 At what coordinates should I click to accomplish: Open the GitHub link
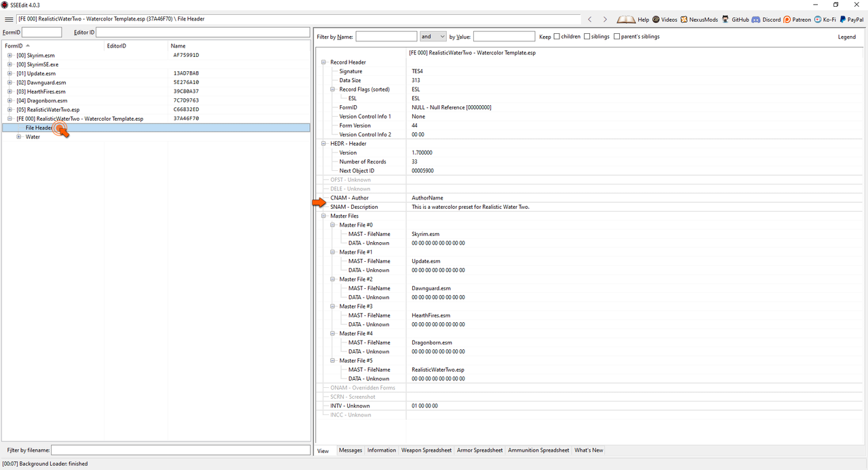735,20
